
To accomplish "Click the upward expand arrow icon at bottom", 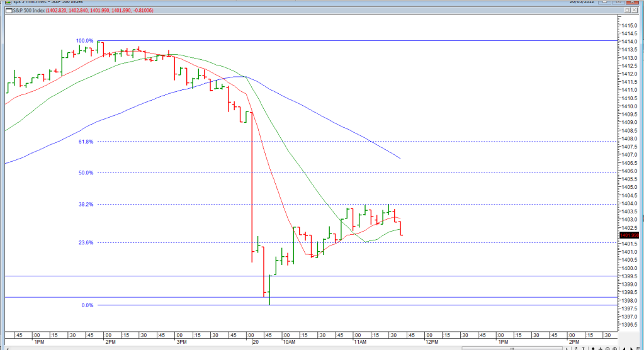I will 593,348.
